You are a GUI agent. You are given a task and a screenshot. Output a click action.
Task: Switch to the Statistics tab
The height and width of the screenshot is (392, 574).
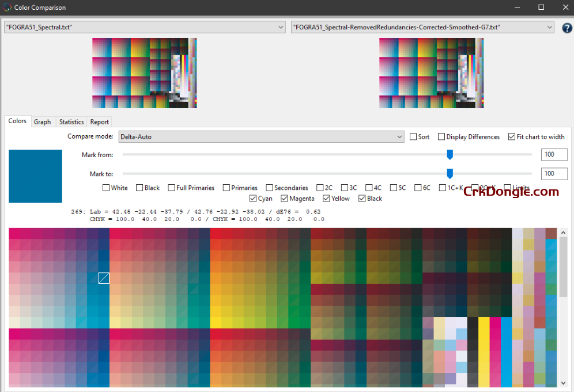pos(71,121)
